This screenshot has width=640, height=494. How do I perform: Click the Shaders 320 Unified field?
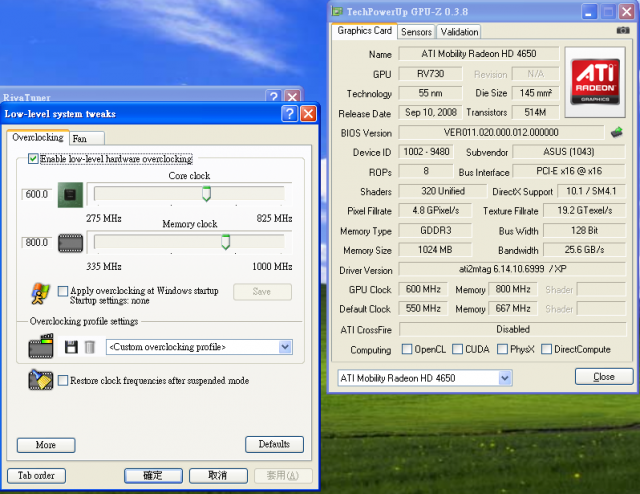(x=442, y=191)
